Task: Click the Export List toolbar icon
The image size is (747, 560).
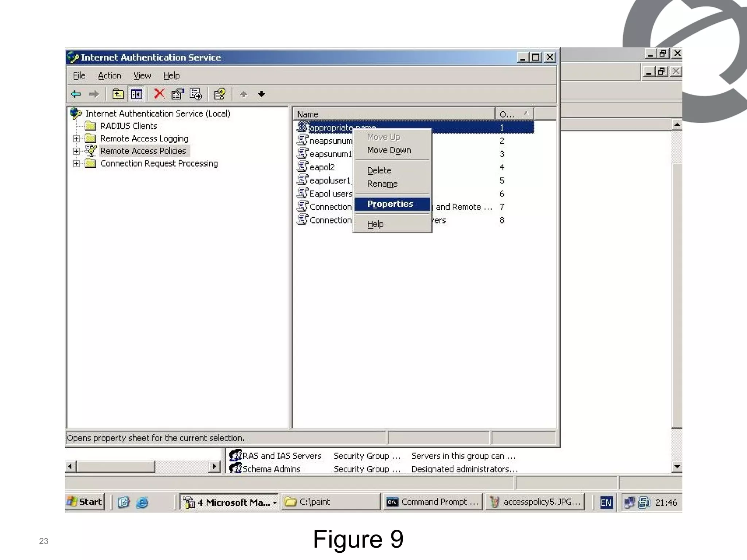Action: tap(196, 94)
